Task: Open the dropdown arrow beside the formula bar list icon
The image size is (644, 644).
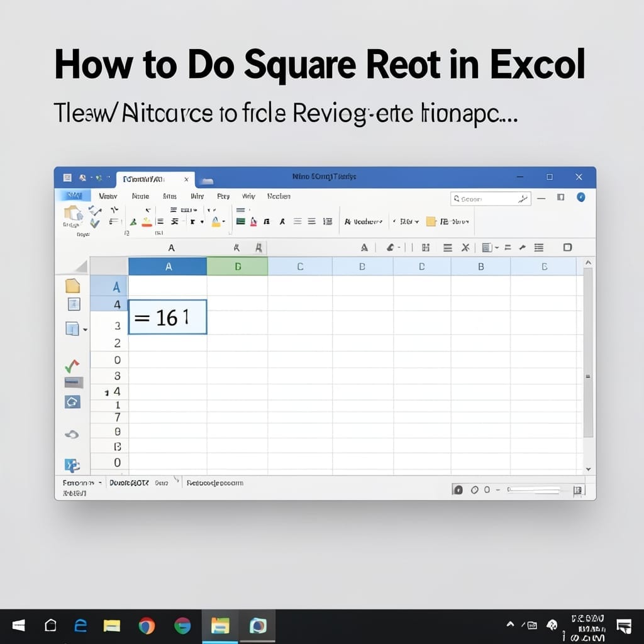Action: pos(497,248)
